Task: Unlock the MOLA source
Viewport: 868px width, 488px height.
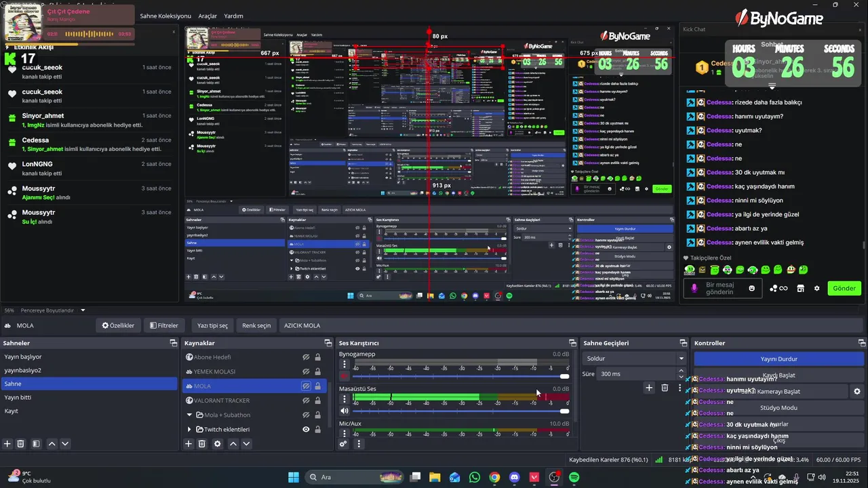Action: coord(317,386)
